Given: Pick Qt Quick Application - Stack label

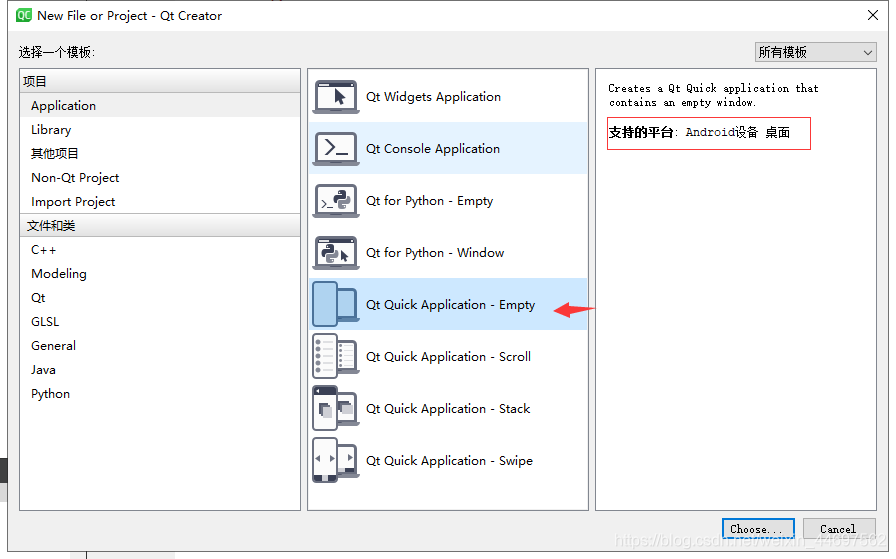Looking at the screenshot, I should 448,409.
